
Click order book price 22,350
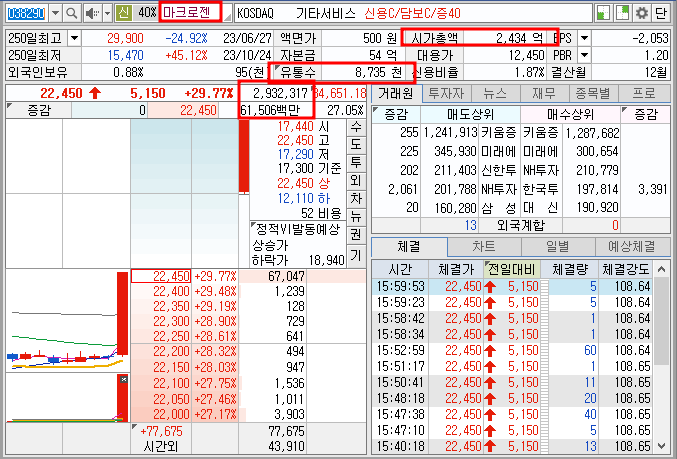[x=171, y=307]
